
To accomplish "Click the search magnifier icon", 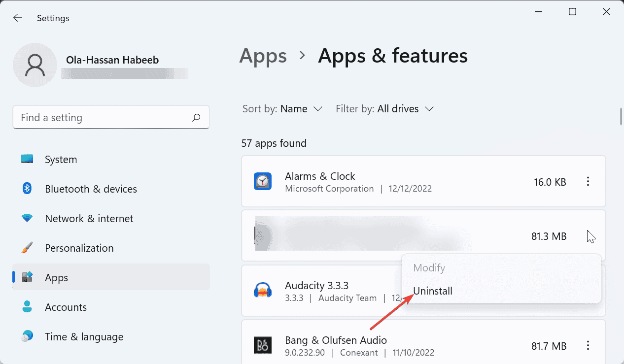I will tap(196, 118).
